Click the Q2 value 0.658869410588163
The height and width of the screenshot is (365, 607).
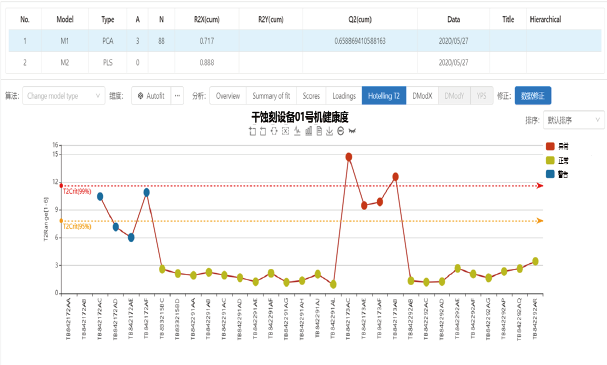(360, 41)
